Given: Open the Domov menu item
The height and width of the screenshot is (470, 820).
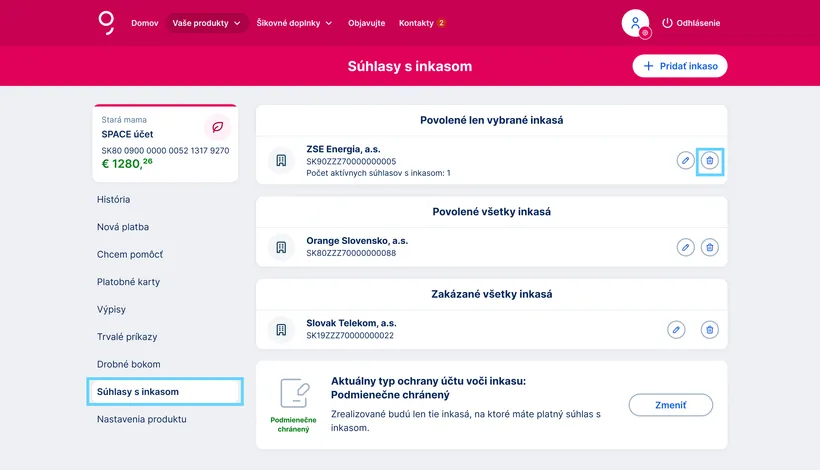Looking at the screenshot, I should point(145,23).
